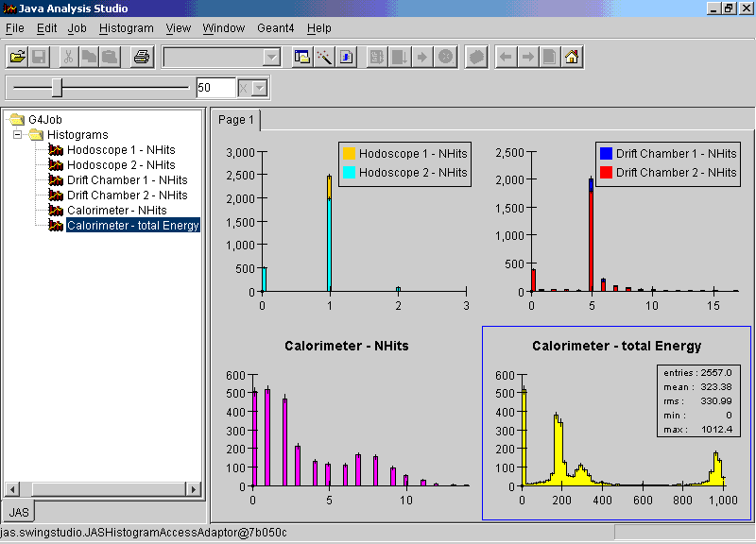Click the magic wand wizard toolbar icon

click(324, 57)
